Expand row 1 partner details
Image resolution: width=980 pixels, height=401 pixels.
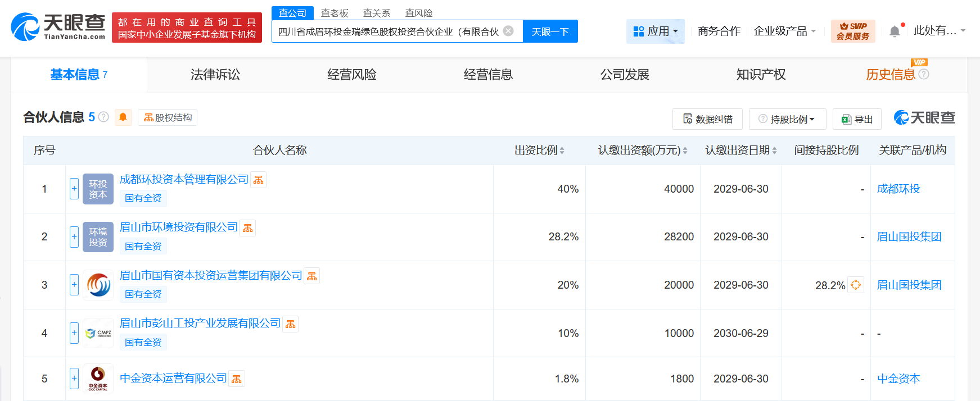pos(74,189)
